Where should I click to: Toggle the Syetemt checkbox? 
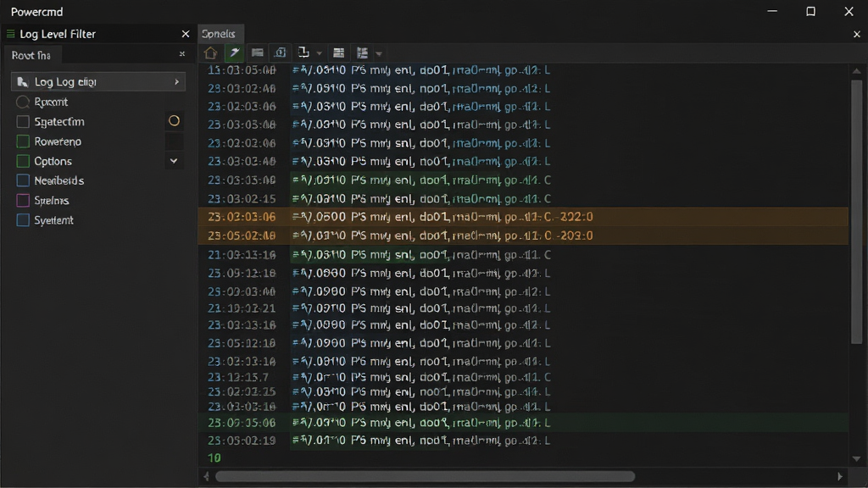(x=23, y=219)
